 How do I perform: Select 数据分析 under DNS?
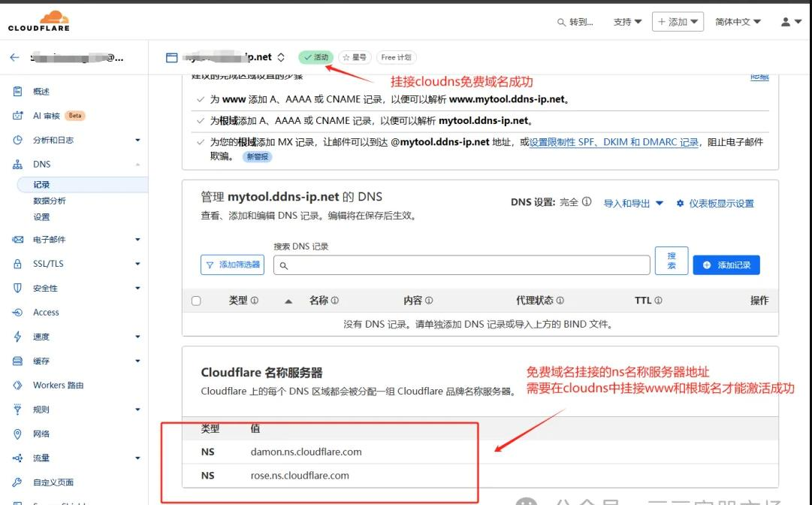pos(50,201)
